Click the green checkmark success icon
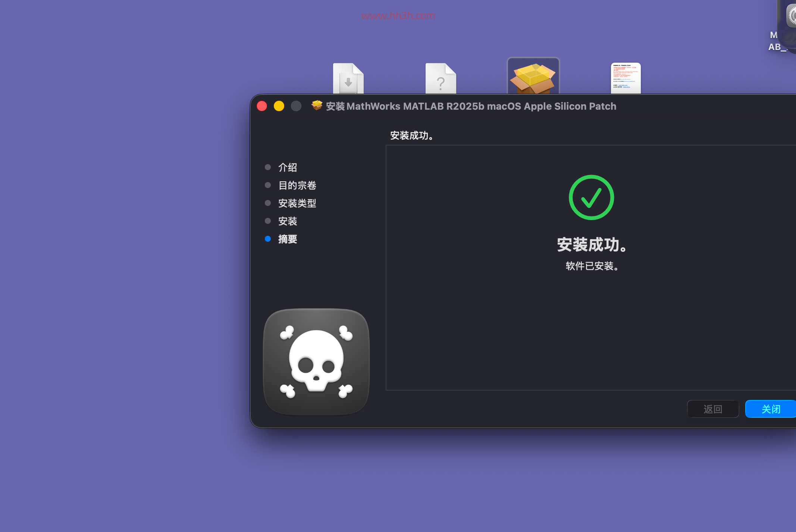 (591, 197)
